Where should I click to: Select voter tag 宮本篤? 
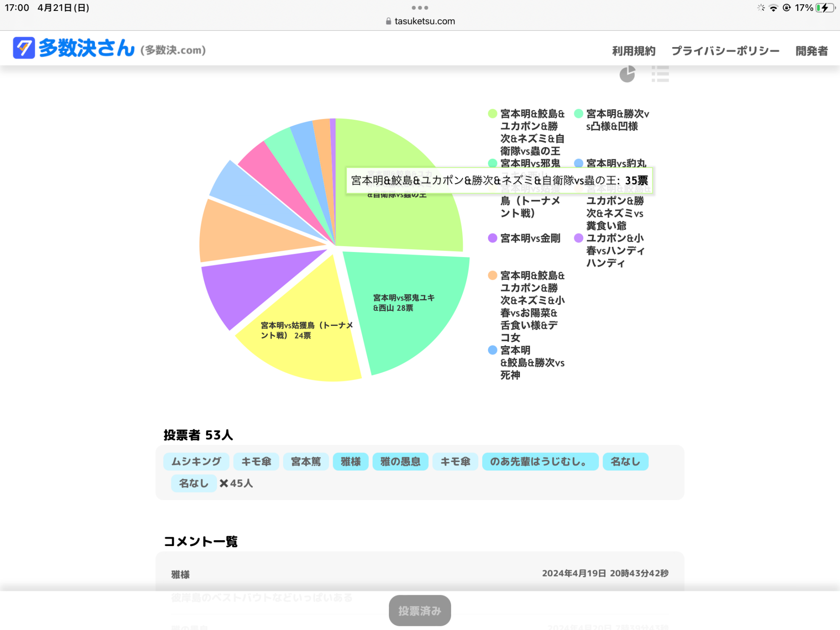tap(306, 462)
